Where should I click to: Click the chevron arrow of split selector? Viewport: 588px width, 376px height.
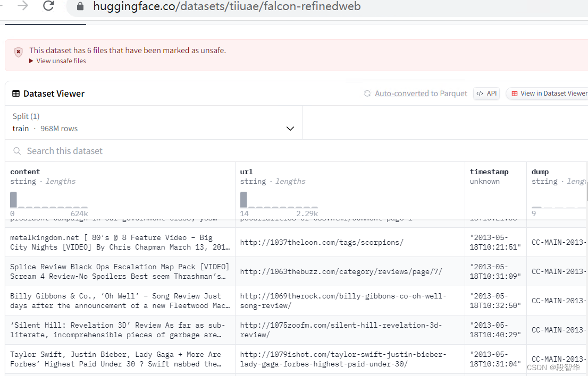[290, 129]
